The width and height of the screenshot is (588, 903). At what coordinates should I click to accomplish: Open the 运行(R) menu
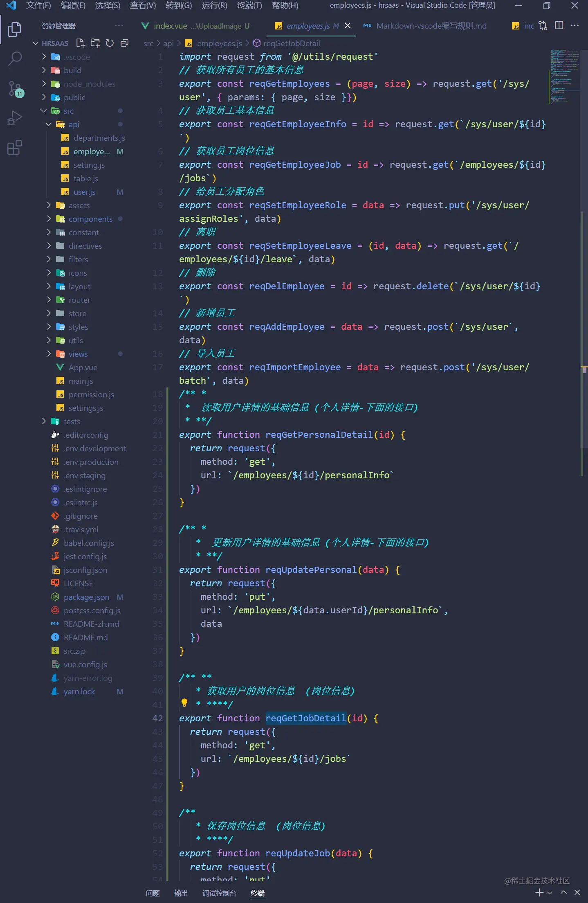point(214,5)
